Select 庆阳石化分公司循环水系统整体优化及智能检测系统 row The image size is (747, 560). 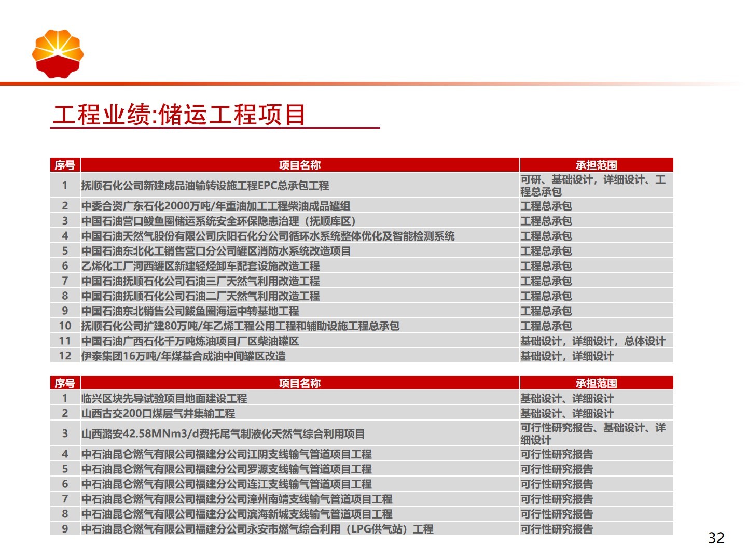coord(362,236)
